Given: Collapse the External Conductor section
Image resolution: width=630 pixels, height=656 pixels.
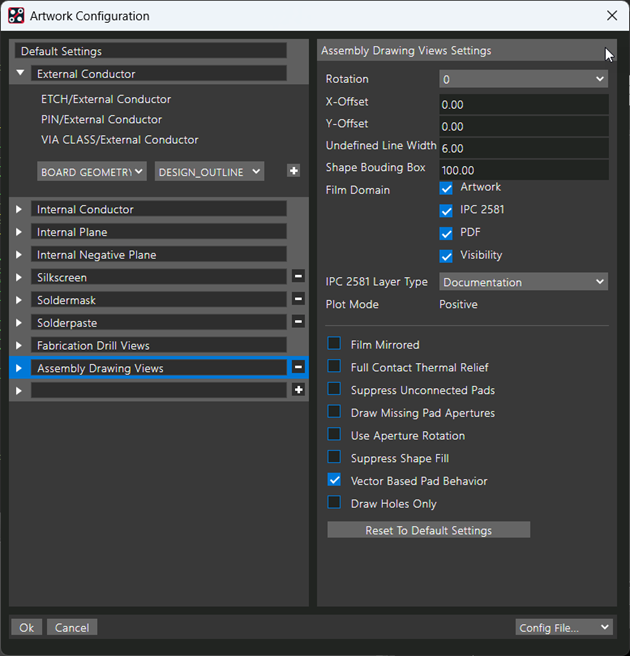Looking at the screenshot, I should click(20, 74).
